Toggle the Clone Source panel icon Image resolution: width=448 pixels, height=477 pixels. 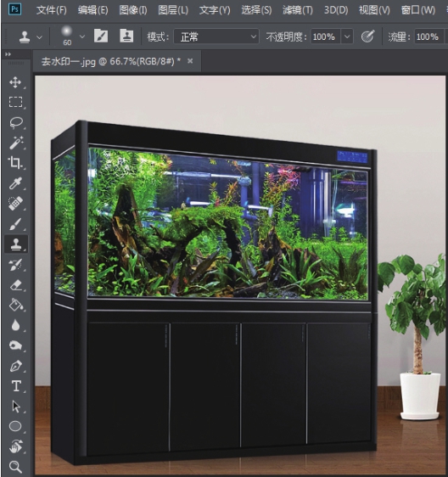tap(126, 36)
